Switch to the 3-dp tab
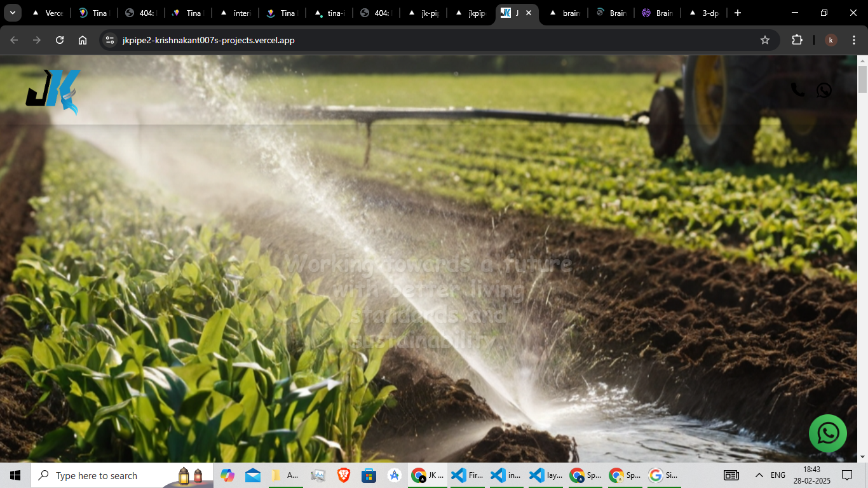The image size is (868, 488). pos(705,13)
